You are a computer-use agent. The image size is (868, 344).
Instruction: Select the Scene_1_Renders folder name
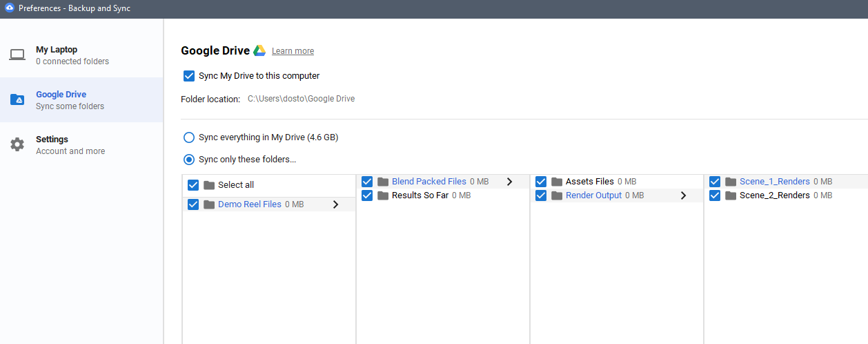click(x=775, y=182)
